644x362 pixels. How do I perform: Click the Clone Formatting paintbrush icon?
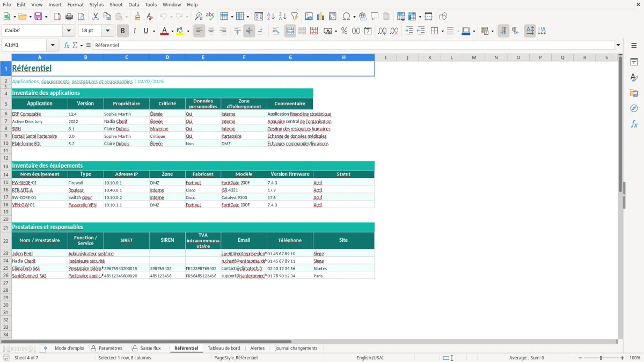[x=137, y=17]
